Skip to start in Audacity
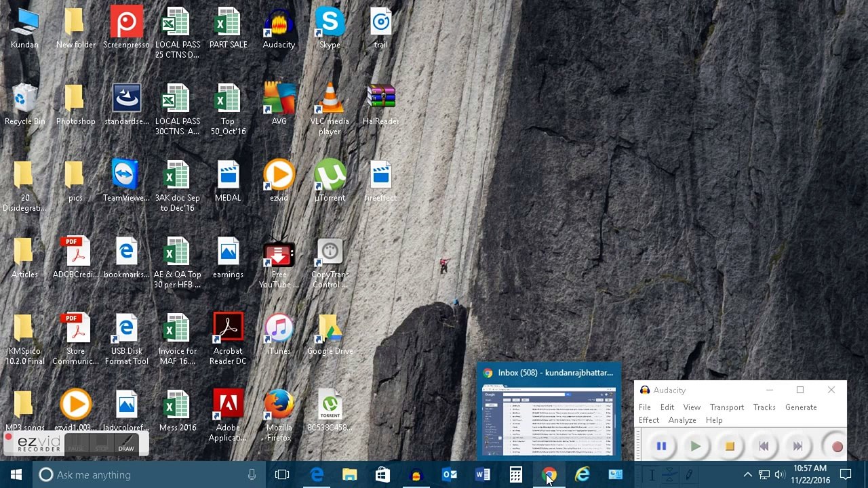This screenshot has width=868, height=488. pos(764,446)
